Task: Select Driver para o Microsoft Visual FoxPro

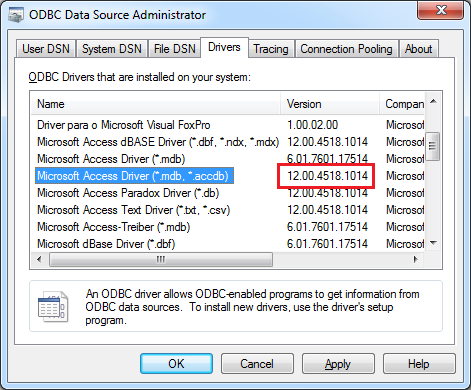Action: point(124,125)
